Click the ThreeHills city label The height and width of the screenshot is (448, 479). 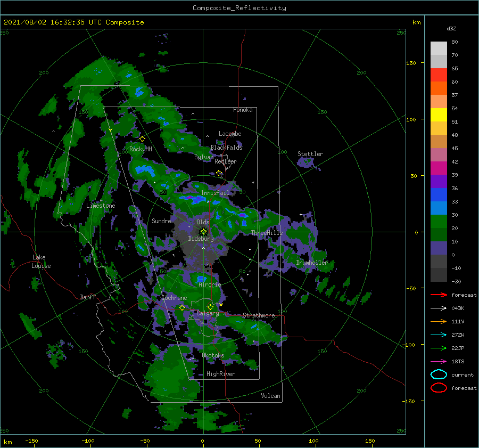[267, 233]
